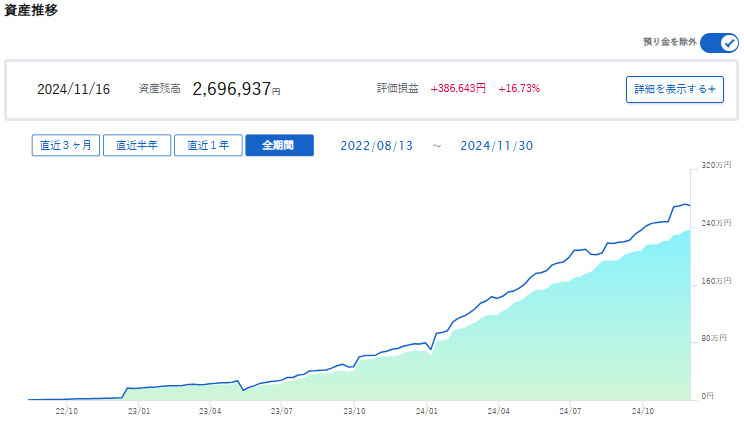Click the +16.73% return percentage
Image resolution: width=744 pixels, height=423 pixels.
pyautogui.click(x=519, y=89)
